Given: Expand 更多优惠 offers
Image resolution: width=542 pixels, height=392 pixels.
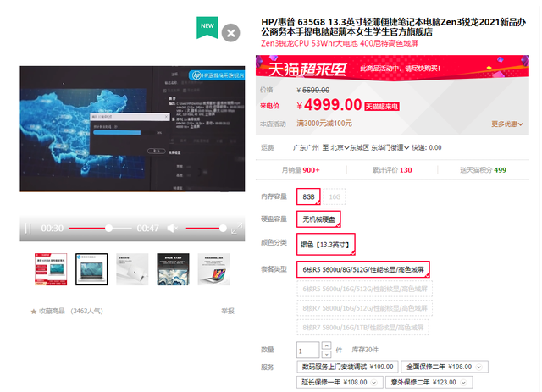Looking at the screenshot, I should click(507, 124).
